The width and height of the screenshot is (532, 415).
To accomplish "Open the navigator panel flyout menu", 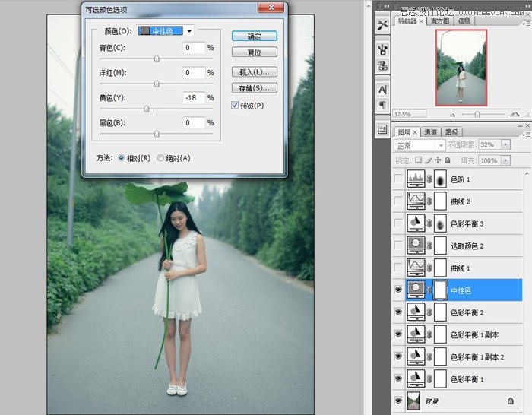I will (527, 24).
